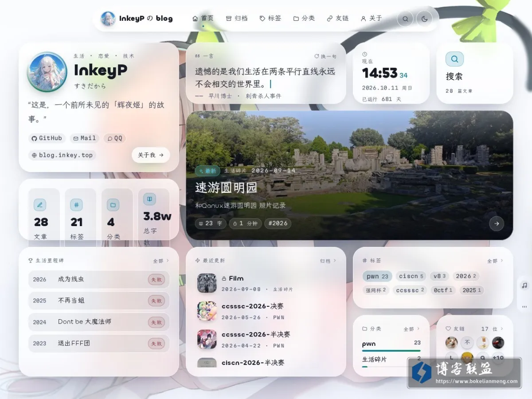Open the pwn category row

[391, 345]
